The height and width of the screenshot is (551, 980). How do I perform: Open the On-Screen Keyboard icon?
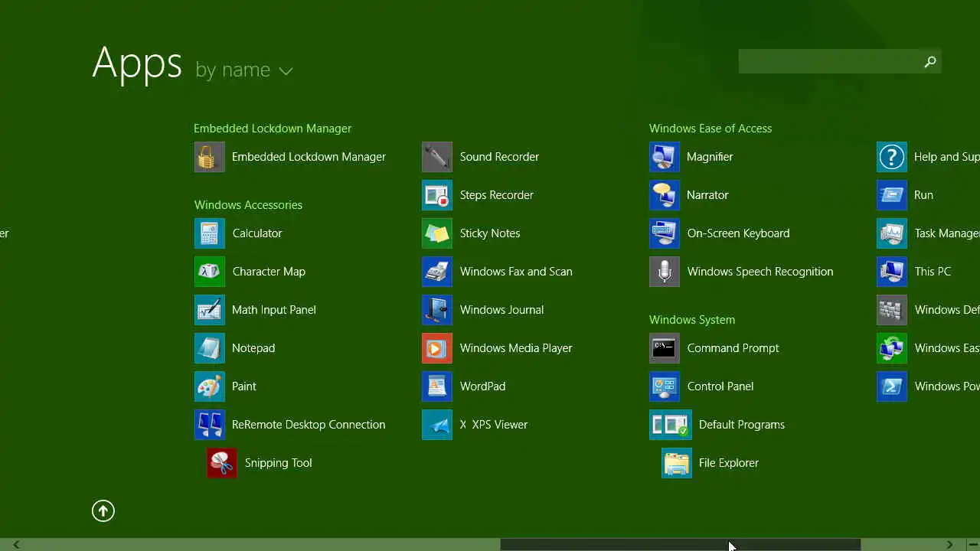click(x=665, y=233)
